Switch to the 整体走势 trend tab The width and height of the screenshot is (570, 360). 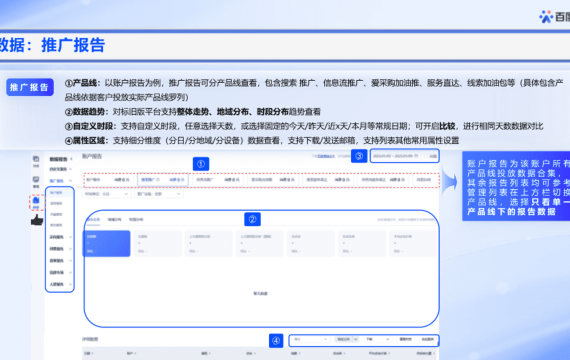(93, 220)
